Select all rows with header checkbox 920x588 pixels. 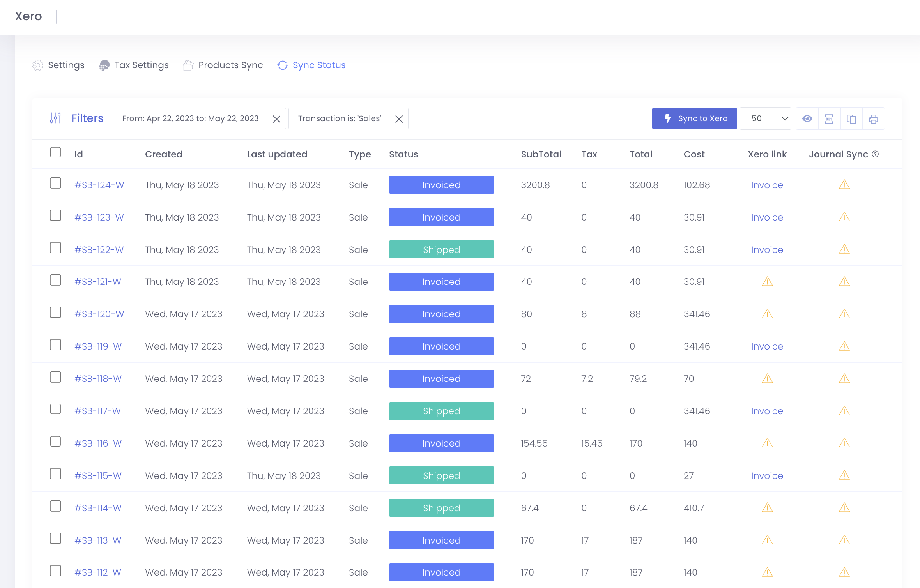[x=56, y=152]
